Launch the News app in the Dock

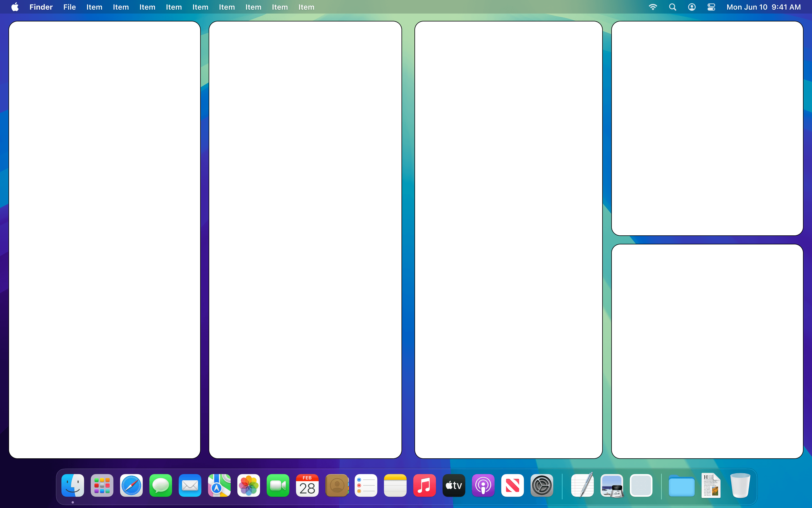coord(512,485)
